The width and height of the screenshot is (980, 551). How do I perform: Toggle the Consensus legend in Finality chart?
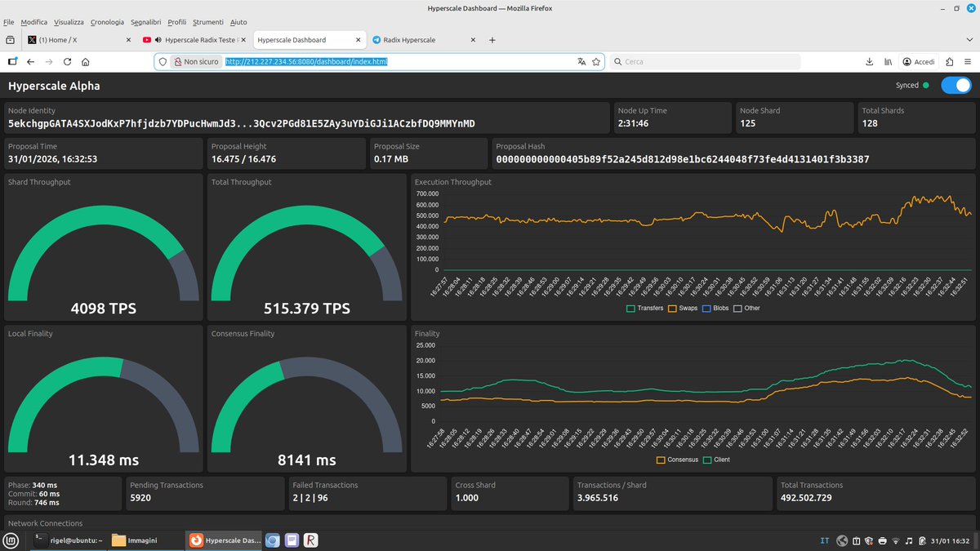(678, 460)
